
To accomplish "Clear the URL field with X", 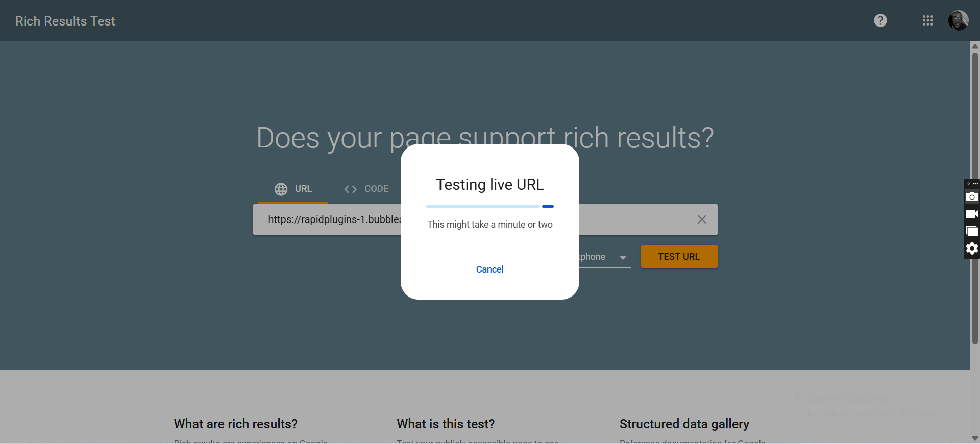I will [702, 219].
